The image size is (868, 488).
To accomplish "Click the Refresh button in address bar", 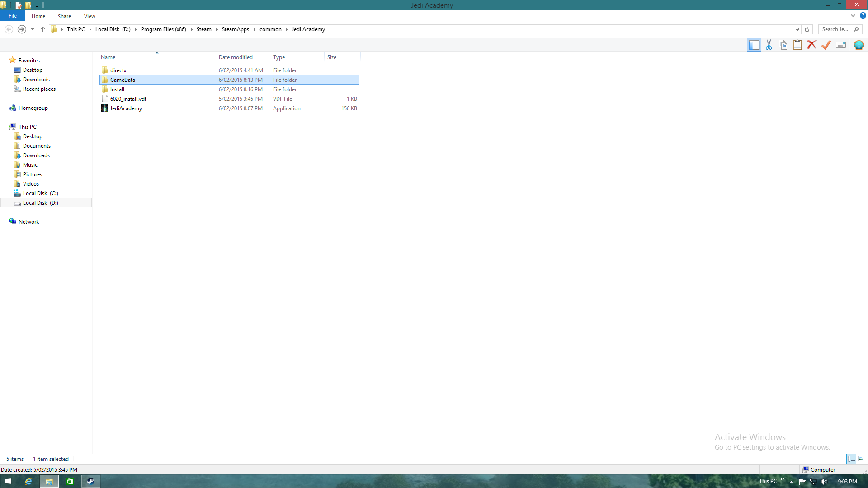I will (x=807, y=29).
